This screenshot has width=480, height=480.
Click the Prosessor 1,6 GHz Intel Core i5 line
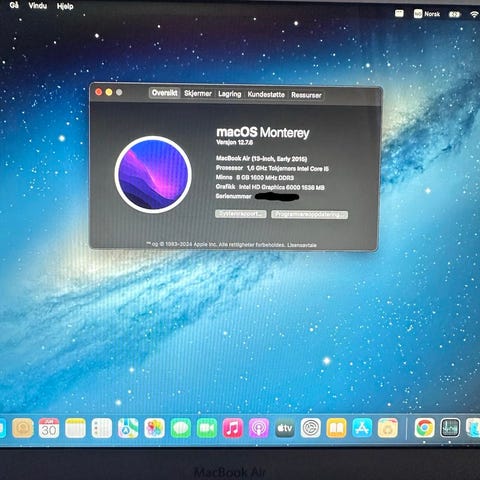coord(272,168)
